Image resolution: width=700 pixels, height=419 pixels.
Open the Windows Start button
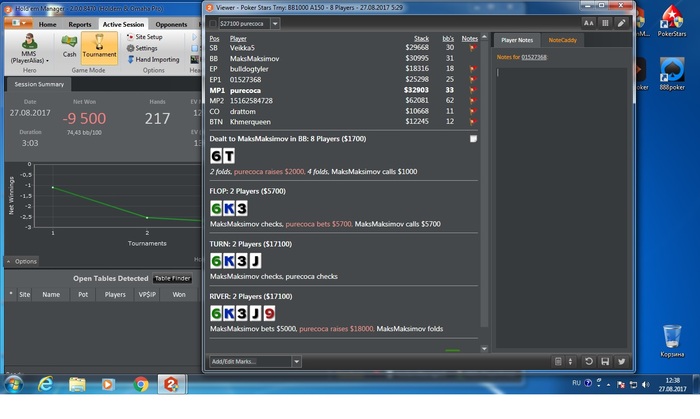(x=13, y=384)
